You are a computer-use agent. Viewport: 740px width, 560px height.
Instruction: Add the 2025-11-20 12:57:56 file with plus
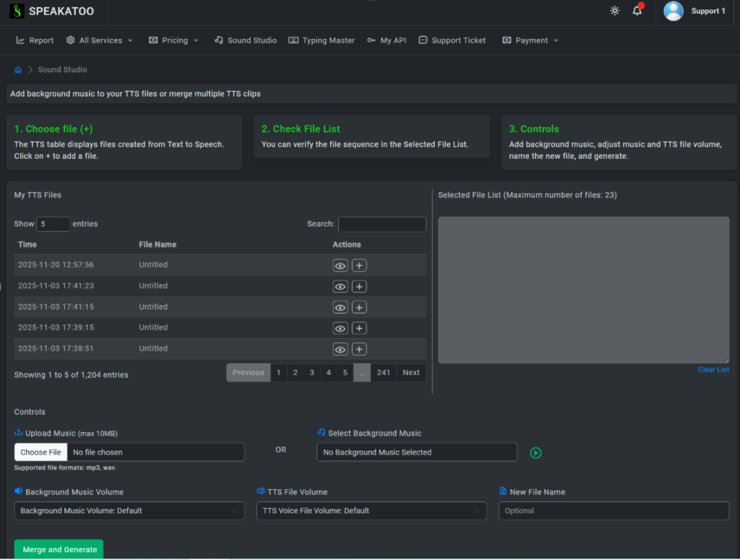pos(359,266)
